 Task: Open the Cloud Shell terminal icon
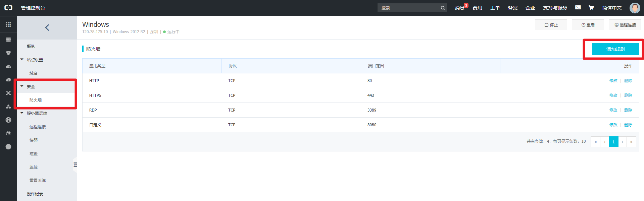(x=578, y=7)
